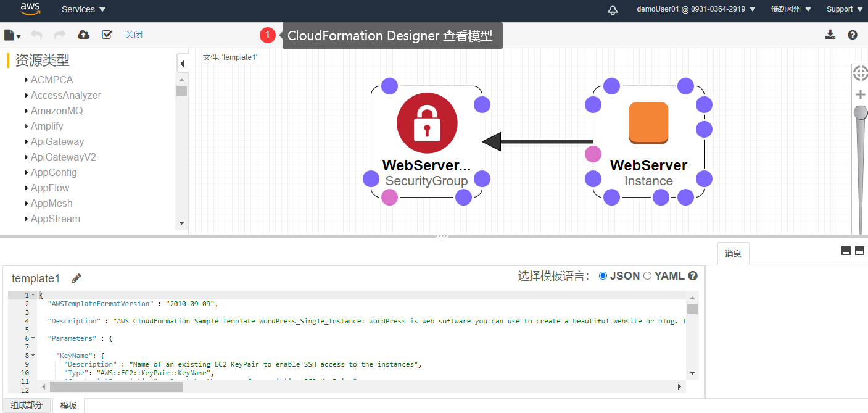
Task: Click the Redo arrow
Action: pos(60,35)
